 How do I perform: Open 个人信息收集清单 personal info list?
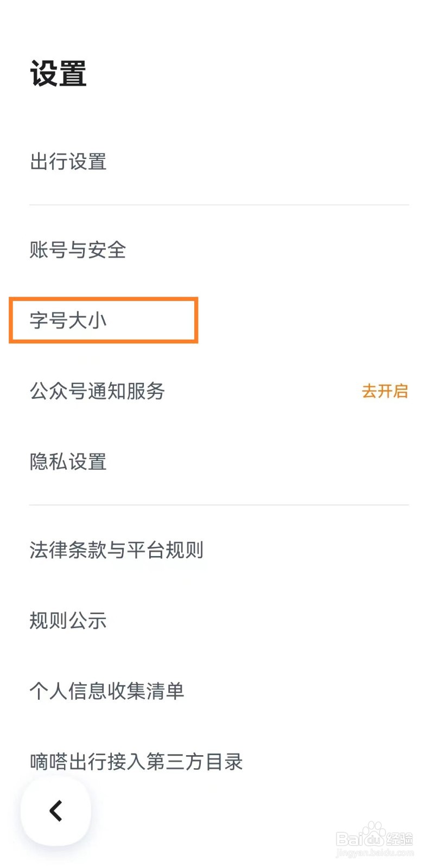(x=107, y=691)
